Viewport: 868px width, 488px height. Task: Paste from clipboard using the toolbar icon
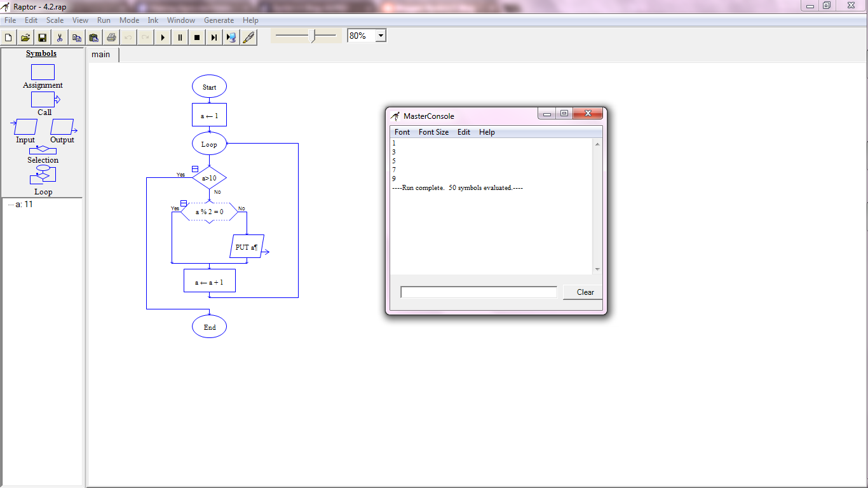(x=94, y=37)
